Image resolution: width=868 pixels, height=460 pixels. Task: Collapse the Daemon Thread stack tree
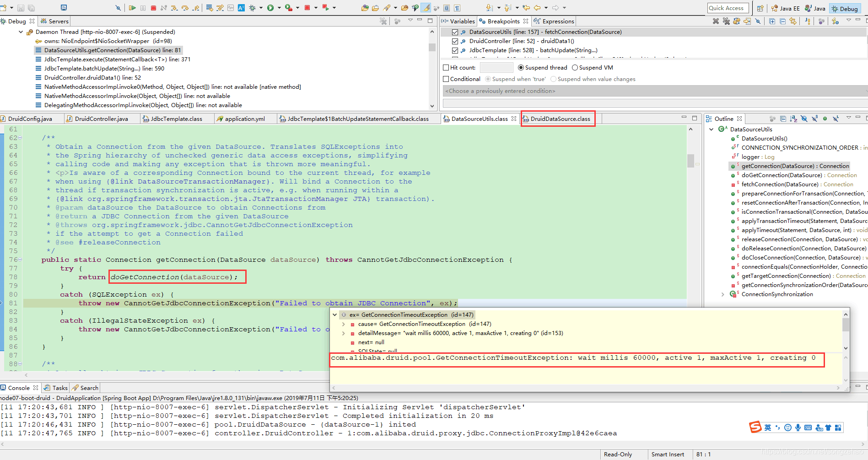point(21,32)
